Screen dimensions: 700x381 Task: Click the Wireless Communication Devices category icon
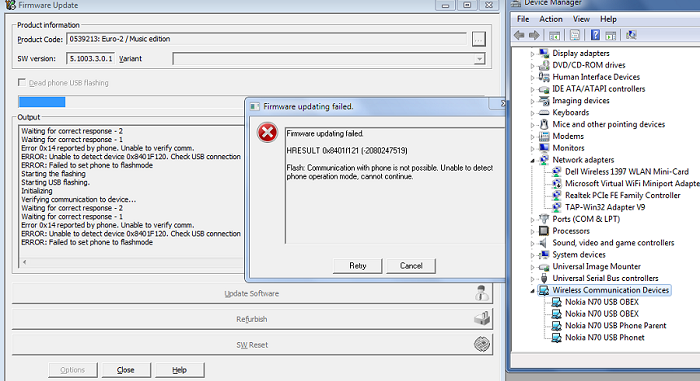[x=544, y=290]
